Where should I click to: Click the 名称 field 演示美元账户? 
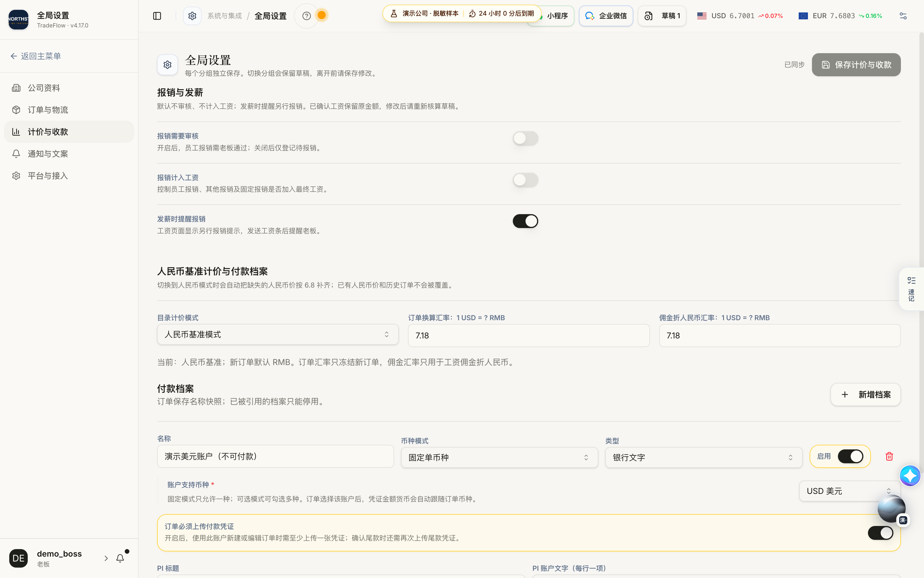click(275, 456)
